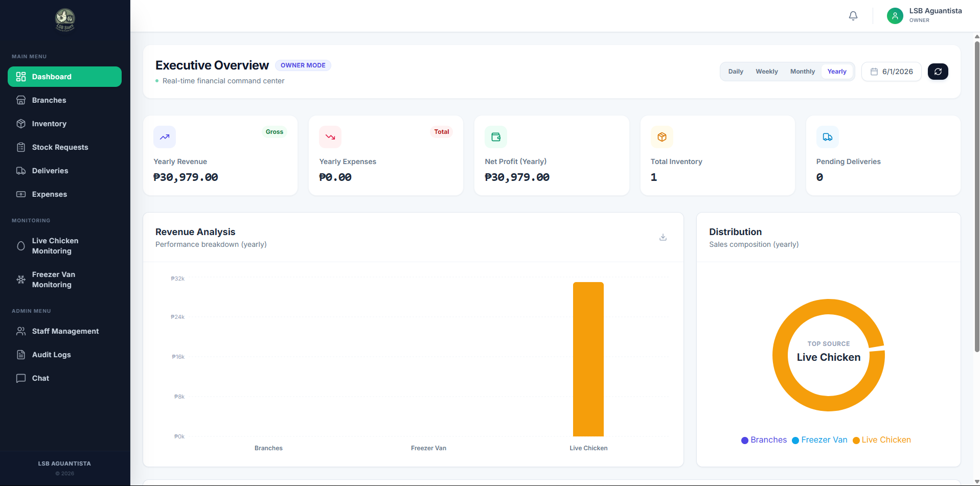Click the green user avatar icon
This screenshot has height=486, width=980.
895,16
